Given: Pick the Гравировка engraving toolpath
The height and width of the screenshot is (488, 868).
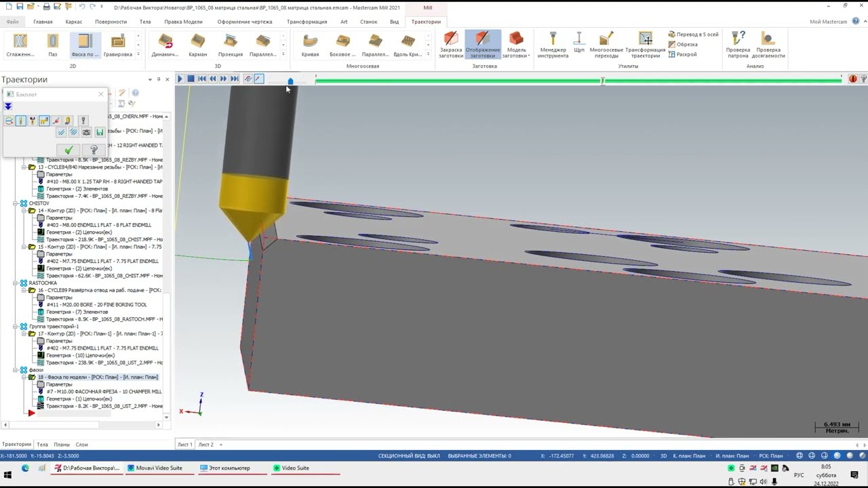Looking at the screenshot, I should pos(118,45).
